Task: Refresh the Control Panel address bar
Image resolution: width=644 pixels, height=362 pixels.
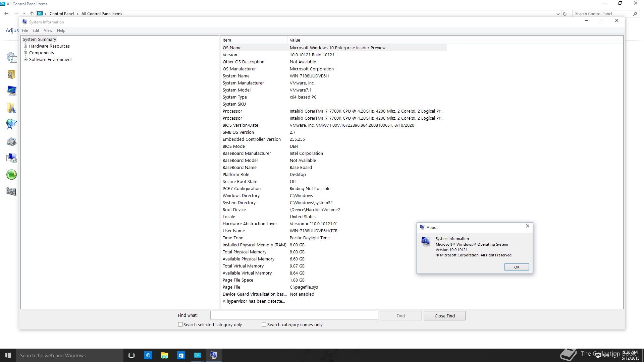Action: (x=565, y=14)
